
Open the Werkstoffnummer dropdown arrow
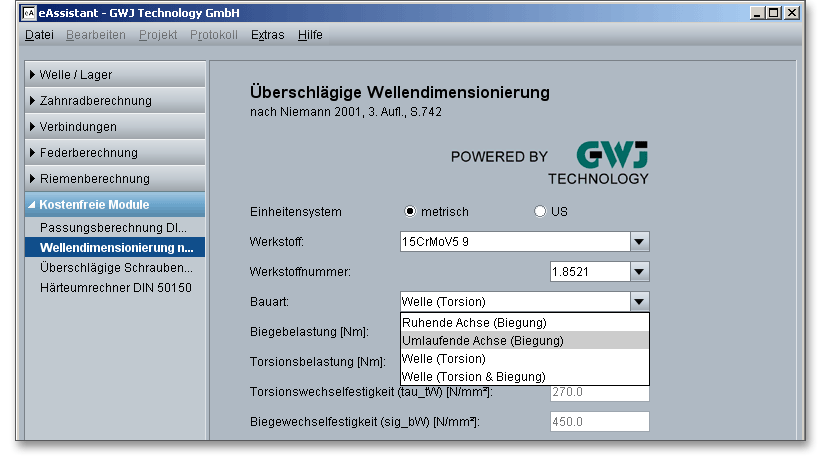(640, 271)
